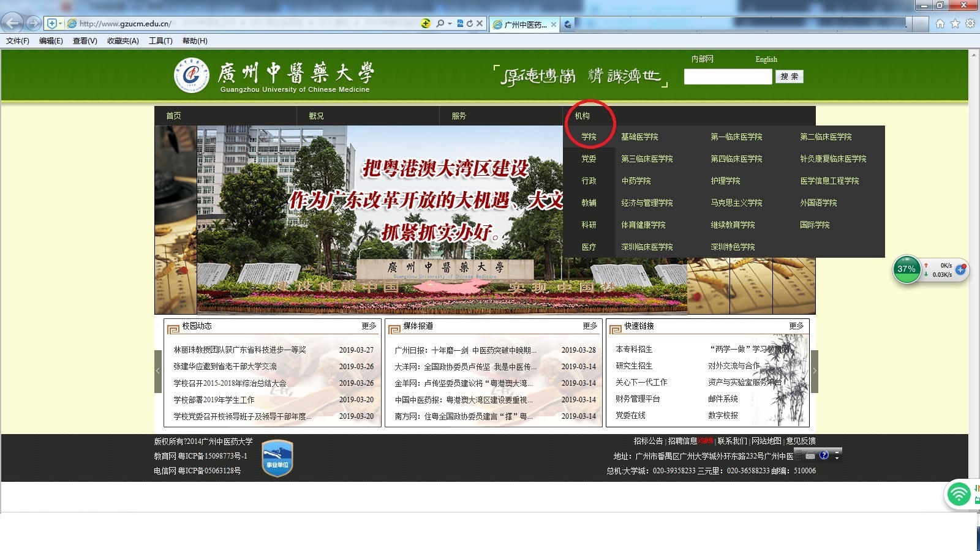The image size is (980, 551).
Task: Open 深圳特色学院 link
Action: pyautogui.click(x=733, y=247)
